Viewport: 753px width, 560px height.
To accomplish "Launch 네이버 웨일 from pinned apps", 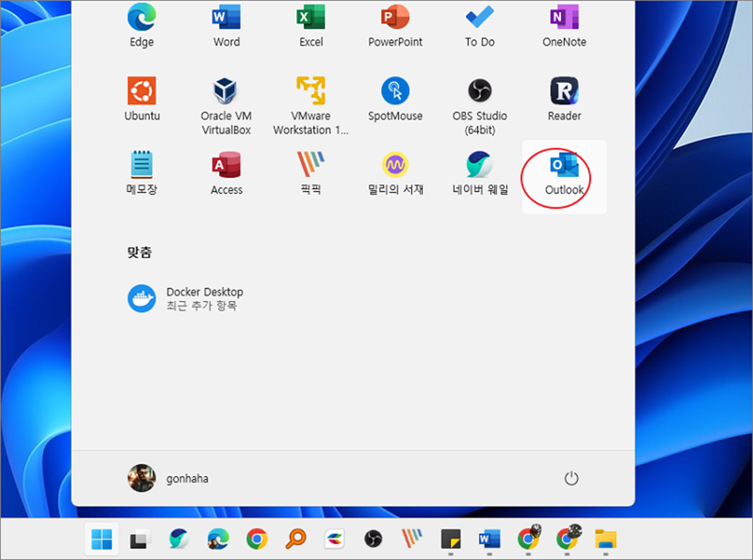I will coord(480,173).
